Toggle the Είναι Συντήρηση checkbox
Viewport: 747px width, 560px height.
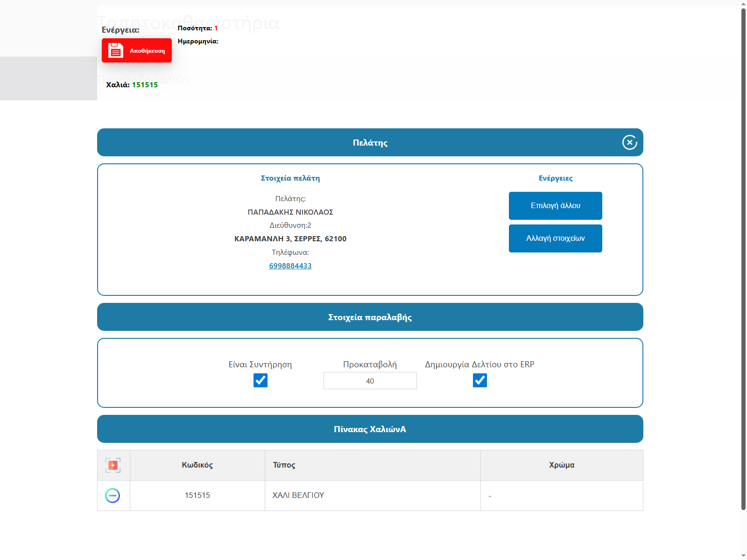261,380
